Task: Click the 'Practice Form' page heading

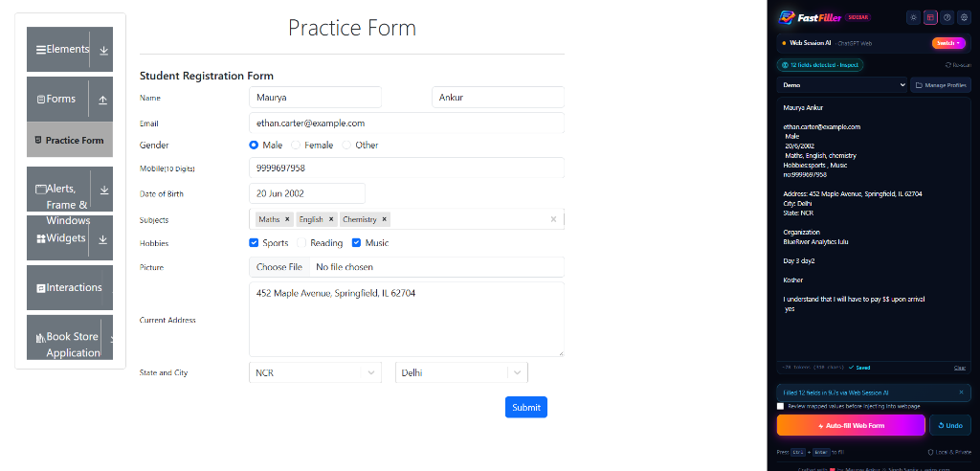Action: [x=352, y=28]
